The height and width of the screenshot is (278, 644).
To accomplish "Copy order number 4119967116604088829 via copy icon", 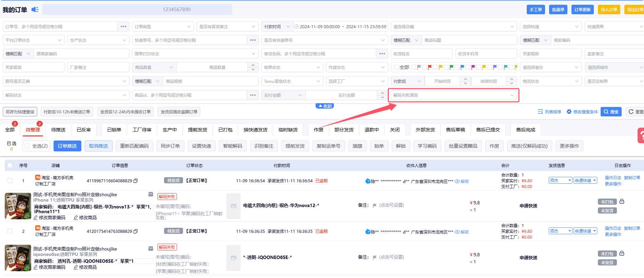I will click(x=136, y=181).
